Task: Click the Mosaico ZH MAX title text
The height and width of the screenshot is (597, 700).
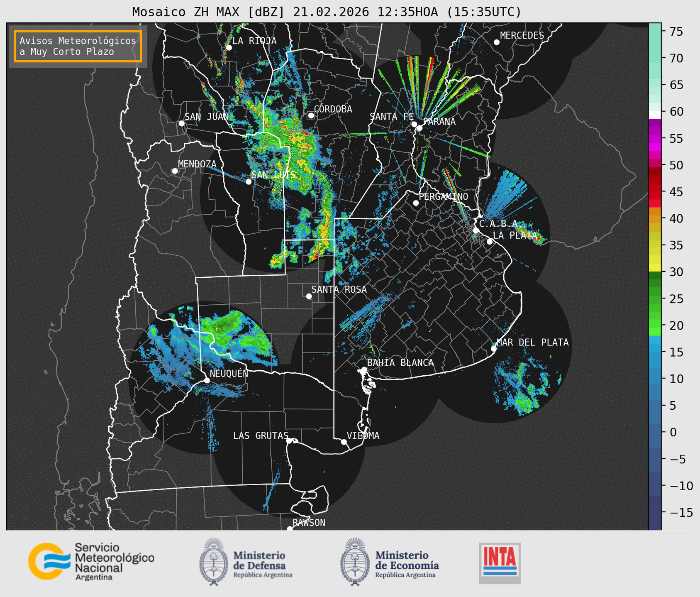Action: point(327,12)
